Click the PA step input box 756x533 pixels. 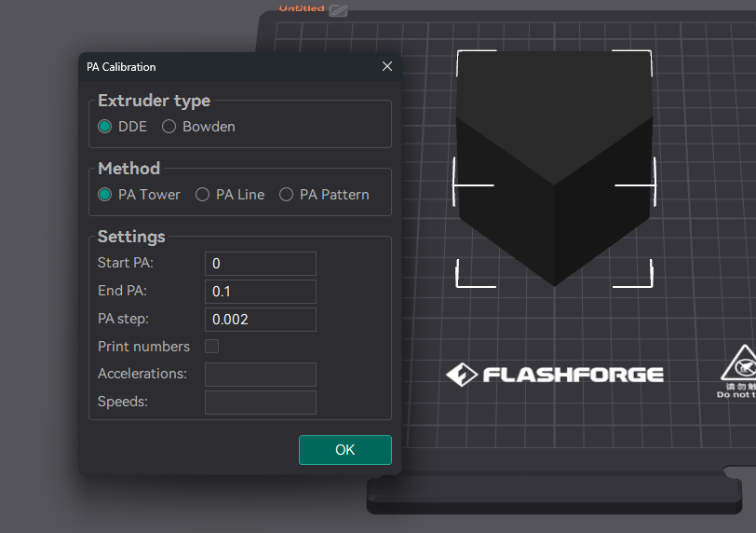tap(260, 320)
